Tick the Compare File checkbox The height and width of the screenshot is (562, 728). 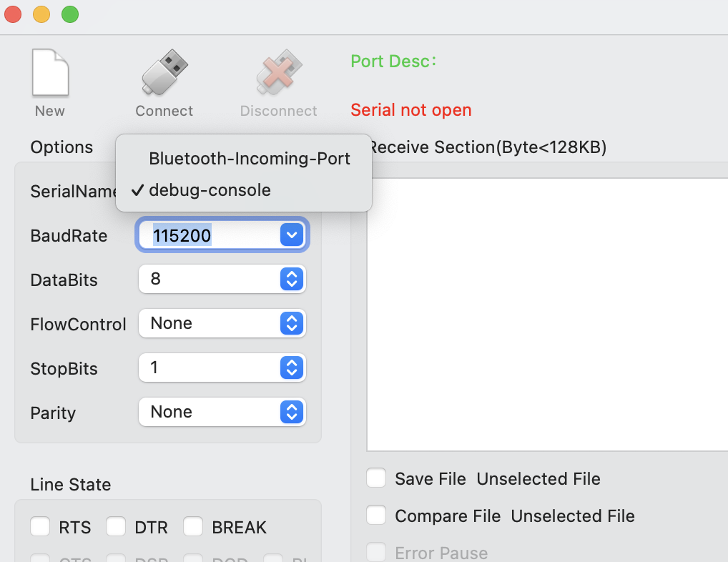376,515
